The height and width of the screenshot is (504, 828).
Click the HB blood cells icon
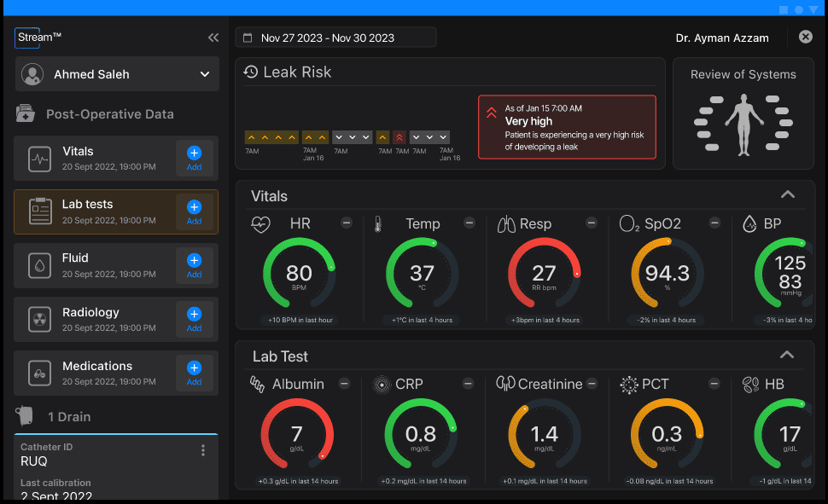pos(750,385)
